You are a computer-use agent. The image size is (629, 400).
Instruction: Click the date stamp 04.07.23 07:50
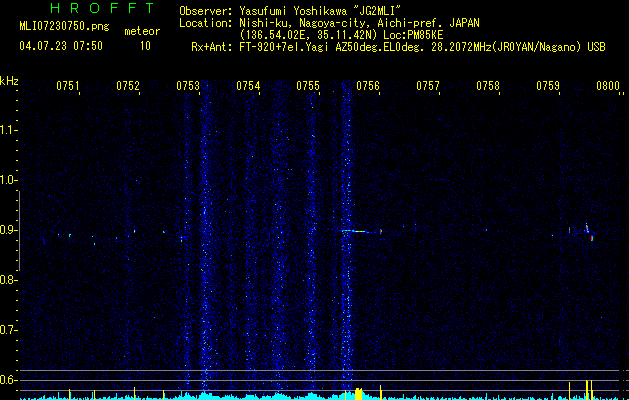click(x=61, y=46)
